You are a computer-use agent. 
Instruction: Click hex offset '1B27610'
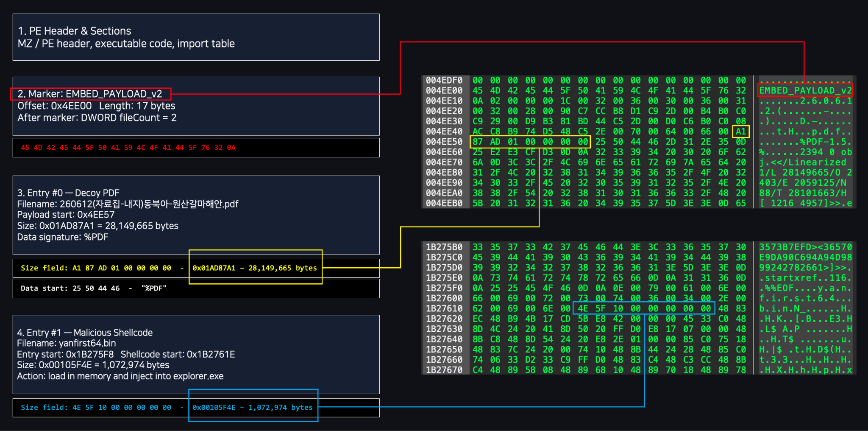pyautogui.click(x=444, y=308)
